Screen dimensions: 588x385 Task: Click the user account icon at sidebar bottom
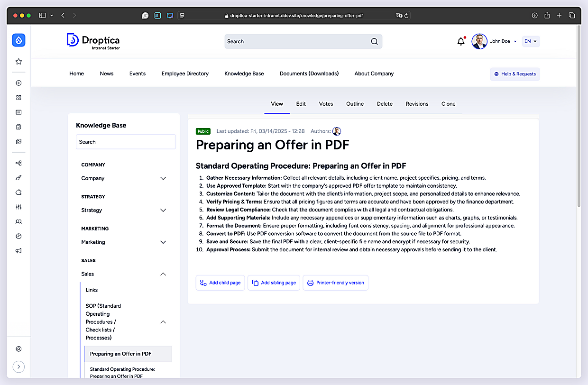point(18,349)
